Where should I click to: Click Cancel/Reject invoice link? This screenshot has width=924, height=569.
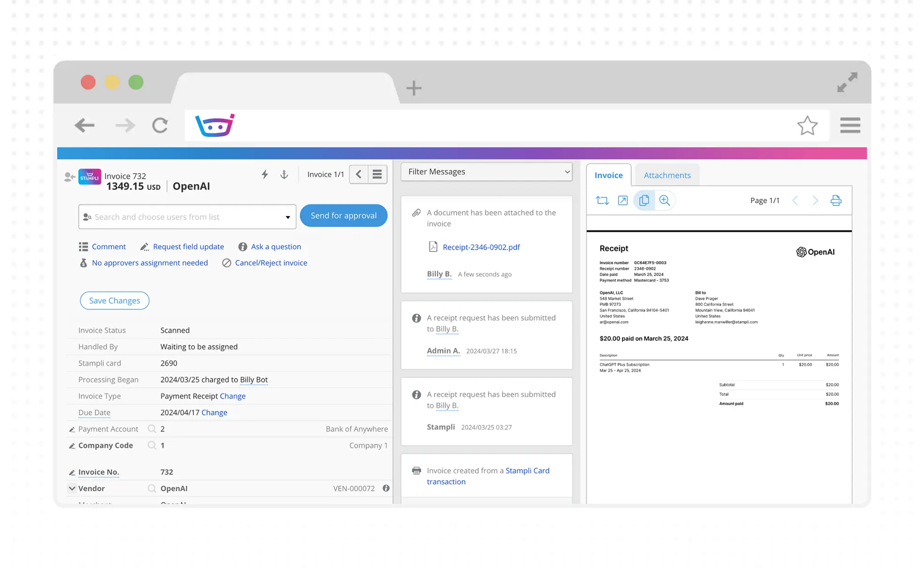tap(271, 263)
